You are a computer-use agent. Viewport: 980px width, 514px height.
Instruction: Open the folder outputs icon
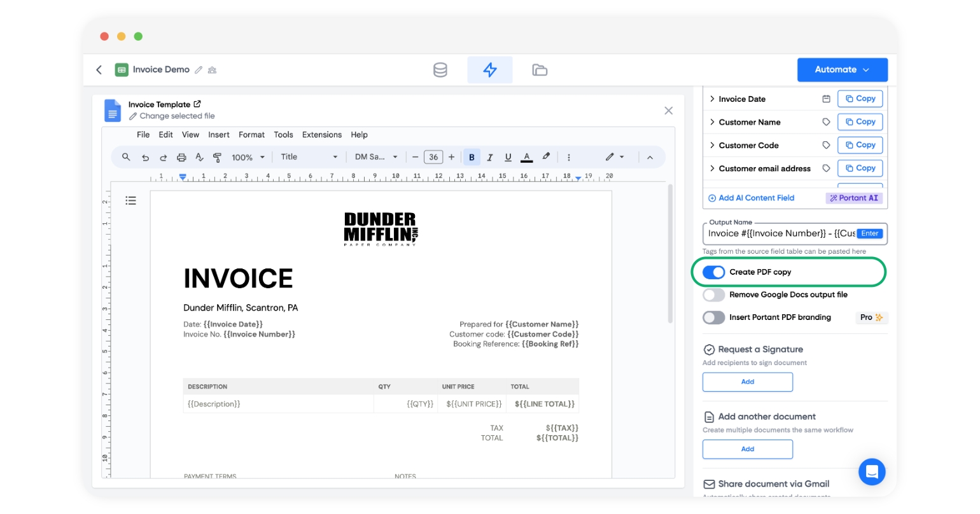[540, 70]
